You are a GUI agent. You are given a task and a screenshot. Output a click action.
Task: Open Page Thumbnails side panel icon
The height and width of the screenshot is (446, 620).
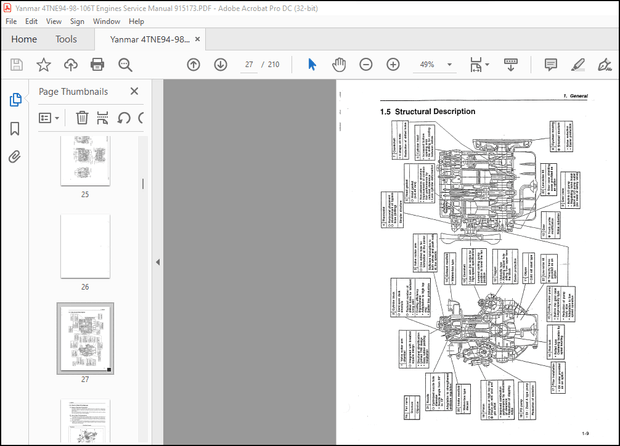[15, 100]
